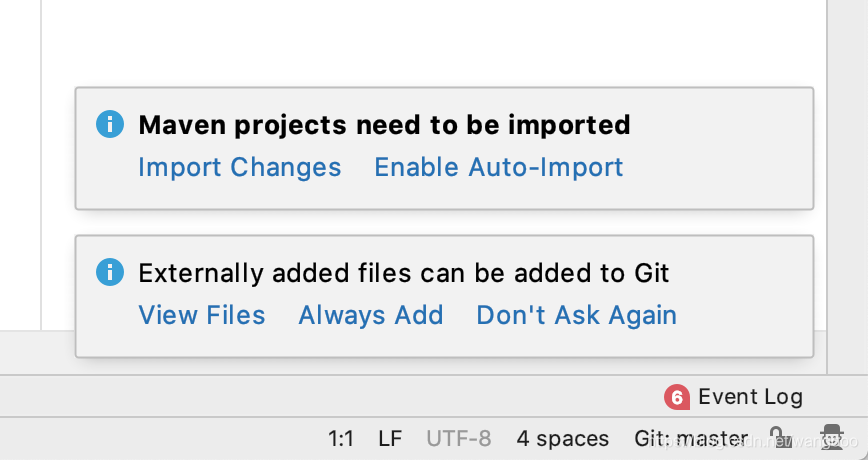The image size is (868, 460).
Task: Click the info icon in Maven notification
Action: pyautogui.click(x=110, y=124)
